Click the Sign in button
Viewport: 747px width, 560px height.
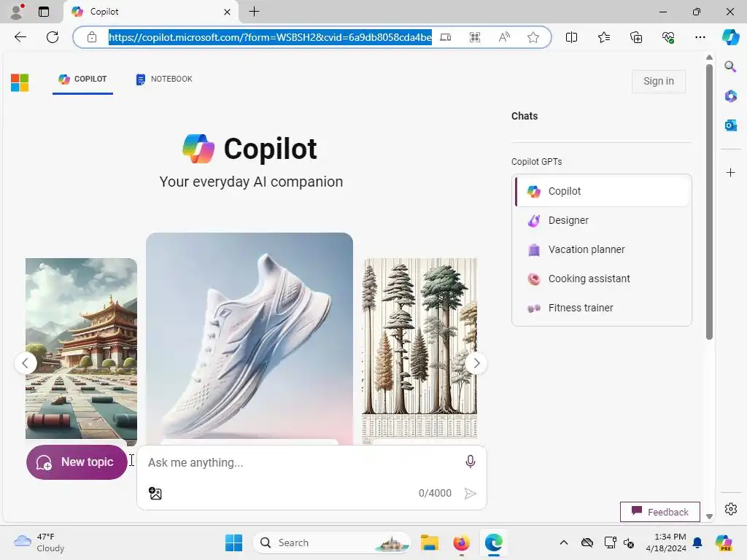[x=659, y=82]
